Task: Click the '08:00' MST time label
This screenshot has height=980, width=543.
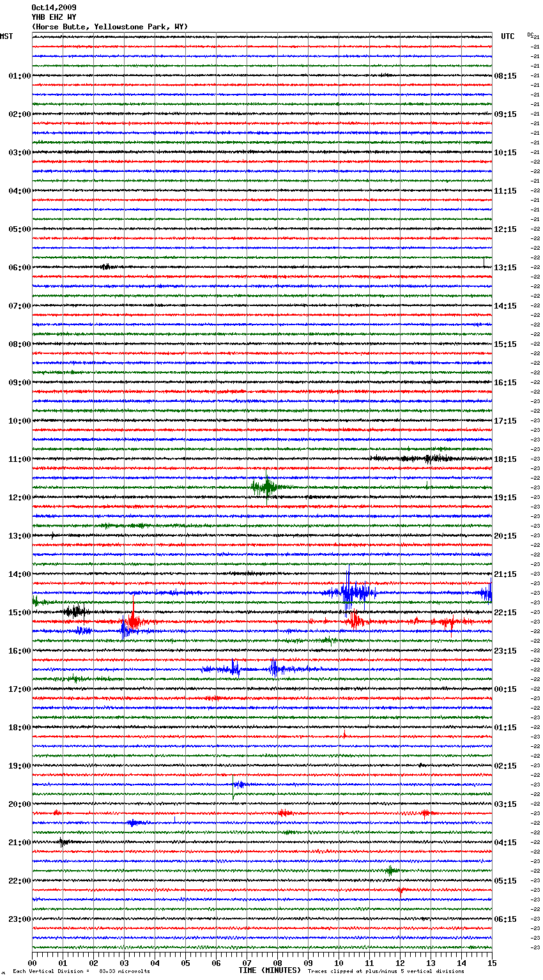Action: (x=20, y=344)
